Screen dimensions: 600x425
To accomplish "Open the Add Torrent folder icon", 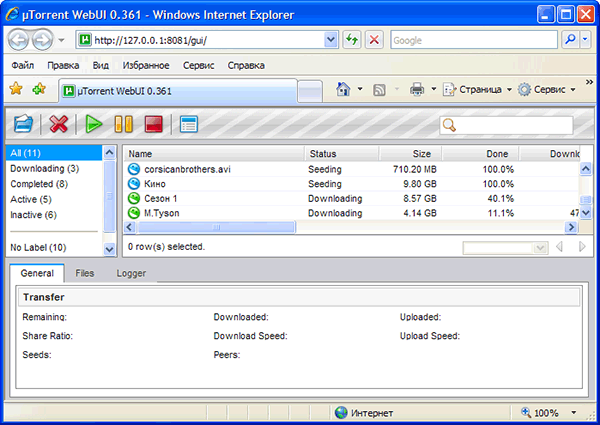I will click(x=23, y=124).
